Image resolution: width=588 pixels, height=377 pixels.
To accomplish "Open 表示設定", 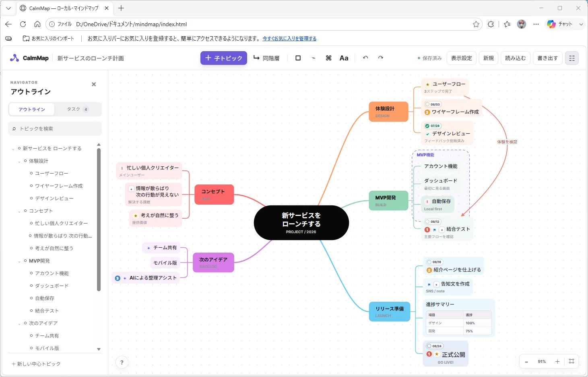I will (461, 58).
